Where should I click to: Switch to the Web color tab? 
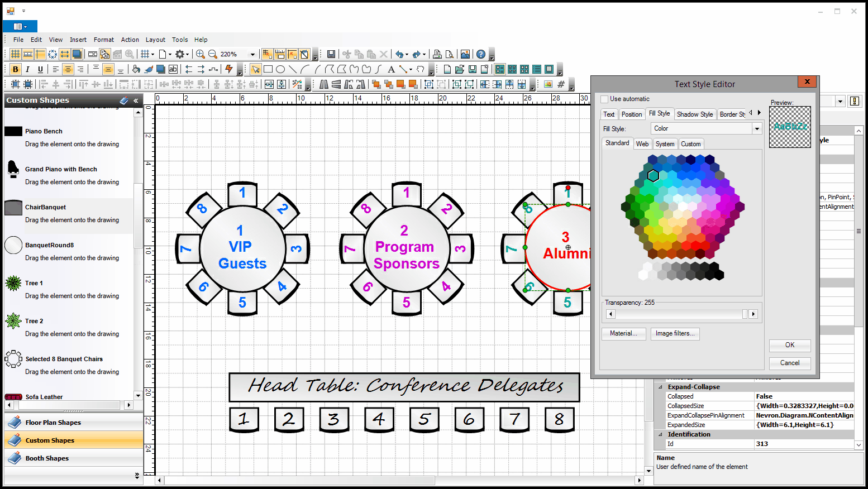coord(642,144)
